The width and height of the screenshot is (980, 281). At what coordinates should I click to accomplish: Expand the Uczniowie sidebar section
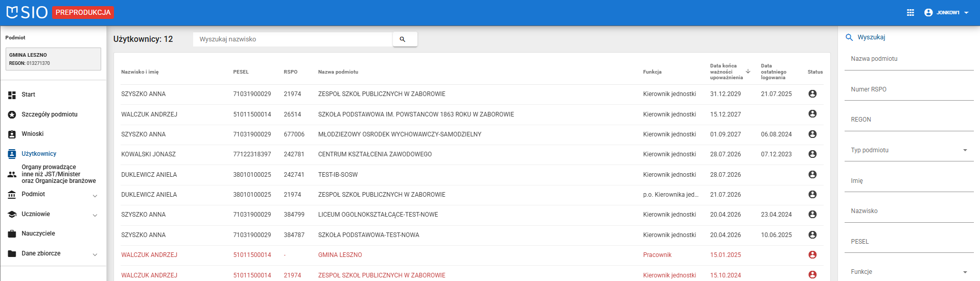click(95, 215)
